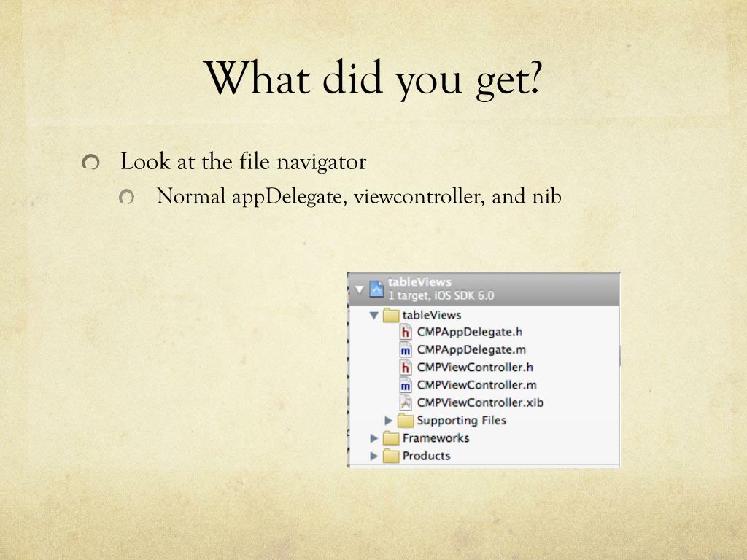747x560 pixels.
Task: Select the Frameworks group label
Action: pos(436,438)
